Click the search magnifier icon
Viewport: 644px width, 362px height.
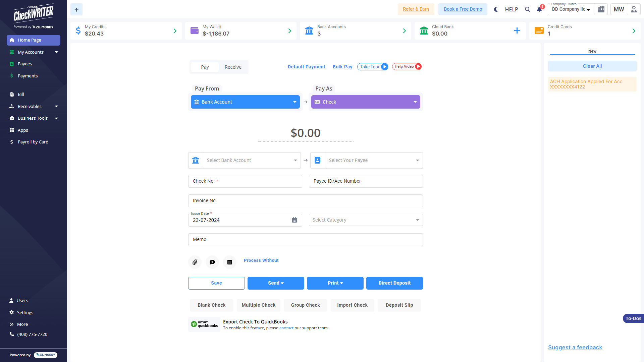(528, 9)
